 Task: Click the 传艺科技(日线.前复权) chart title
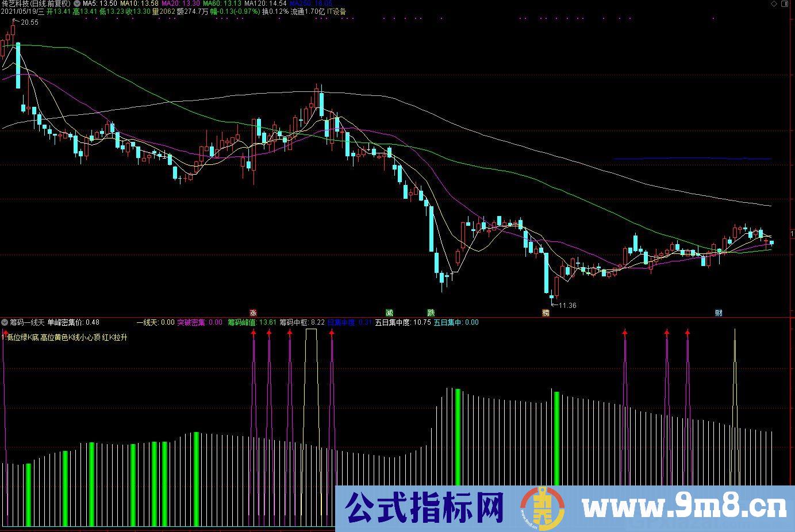click(36, 3)
